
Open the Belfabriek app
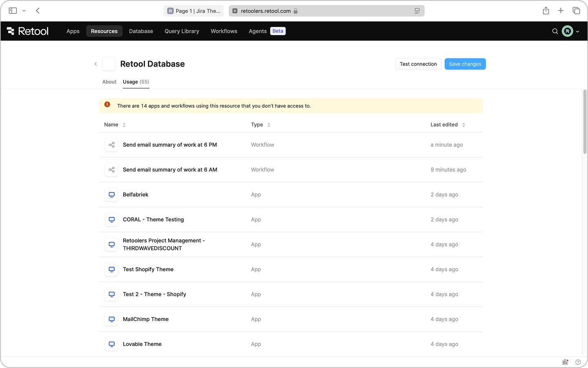tap(135, 195)
